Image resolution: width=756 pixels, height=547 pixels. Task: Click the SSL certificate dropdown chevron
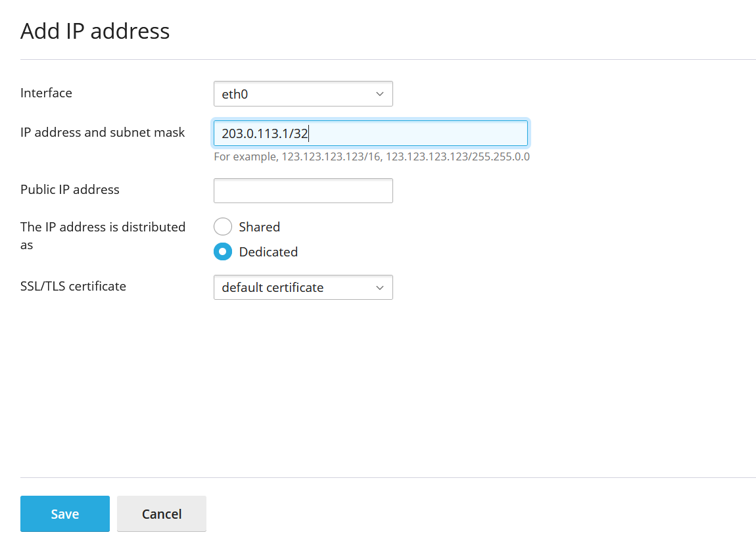tap(379, 287)
